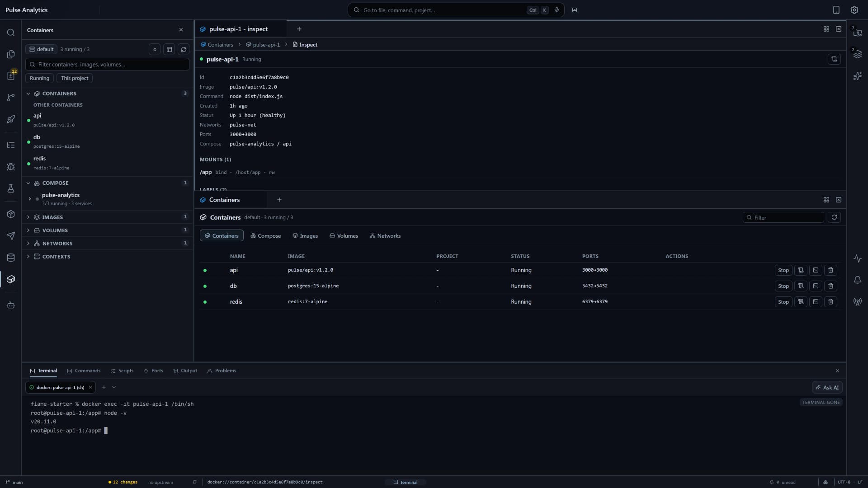Click the microphone icon in the search bar

tap(557, 10)
